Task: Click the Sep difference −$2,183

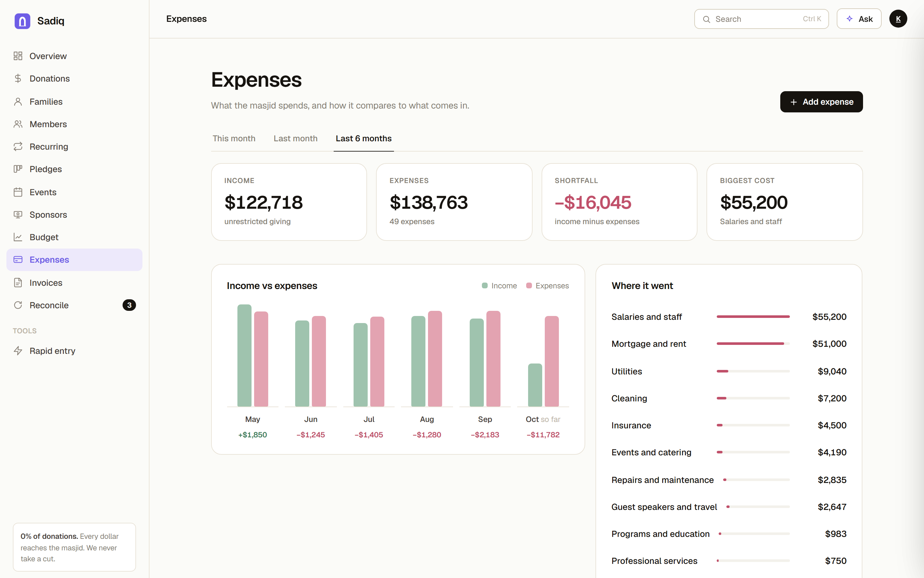Action: coord(485,435)
